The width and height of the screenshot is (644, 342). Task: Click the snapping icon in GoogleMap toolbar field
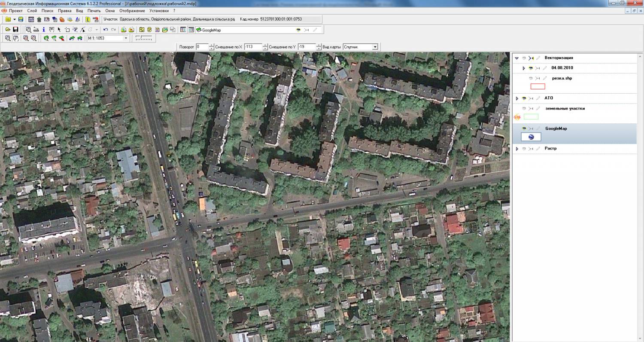(x=306, y=30)
